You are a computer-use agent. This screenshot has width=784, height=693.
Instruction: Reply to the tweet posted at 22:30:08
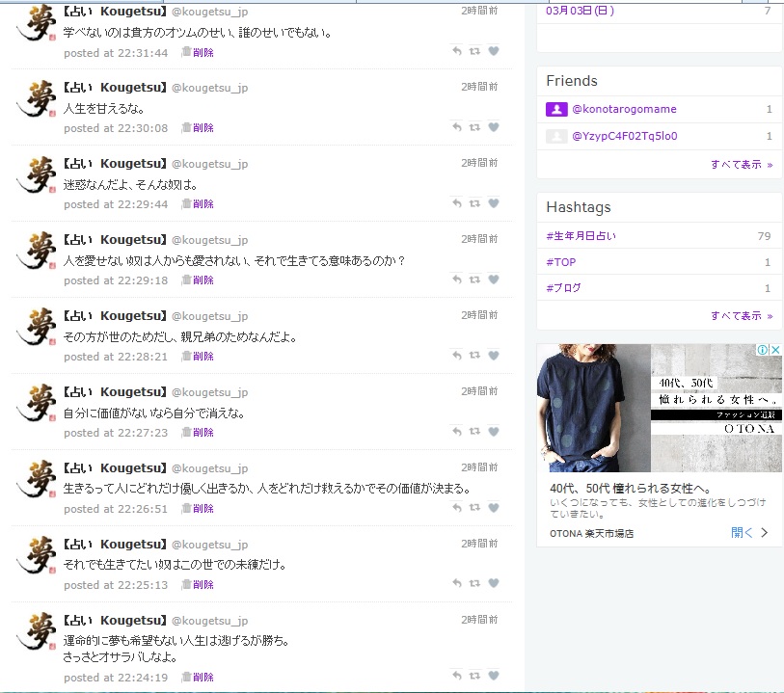pyautogui.click(x=457, y=127)
